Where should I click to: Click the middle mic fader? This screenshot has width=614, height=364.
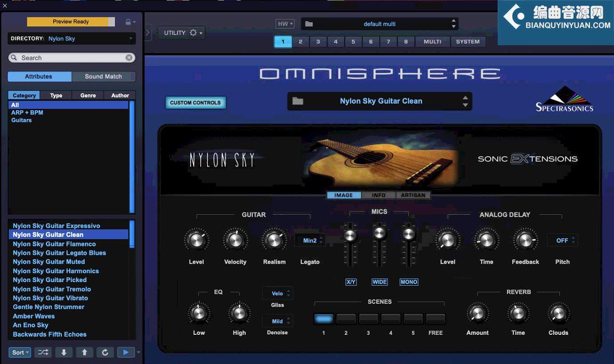(380, 233)
